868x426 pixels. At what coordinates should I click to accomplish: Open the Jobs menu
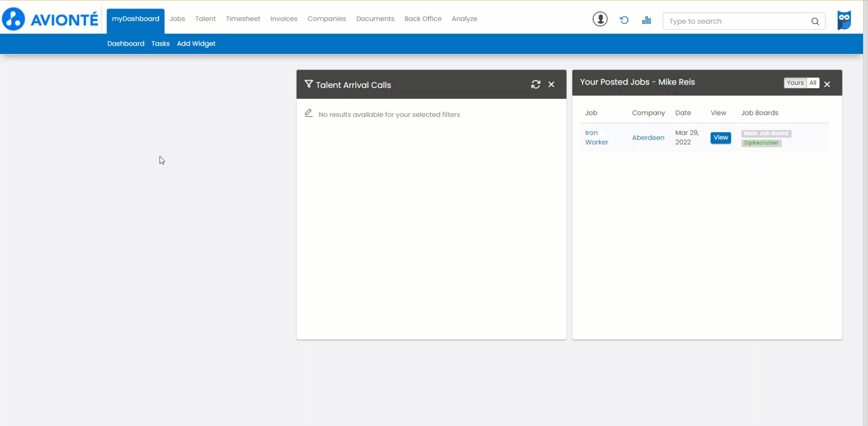click(x=177, y=19)
